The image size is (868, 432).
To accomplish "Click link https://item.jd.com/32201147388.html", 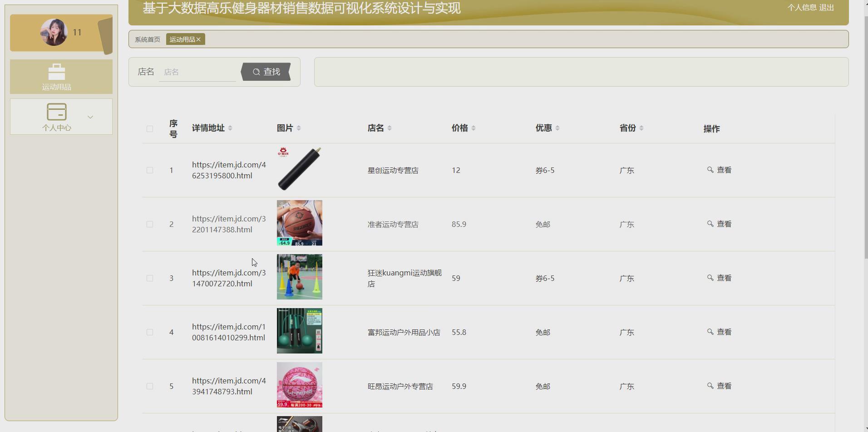I will 229,224.
